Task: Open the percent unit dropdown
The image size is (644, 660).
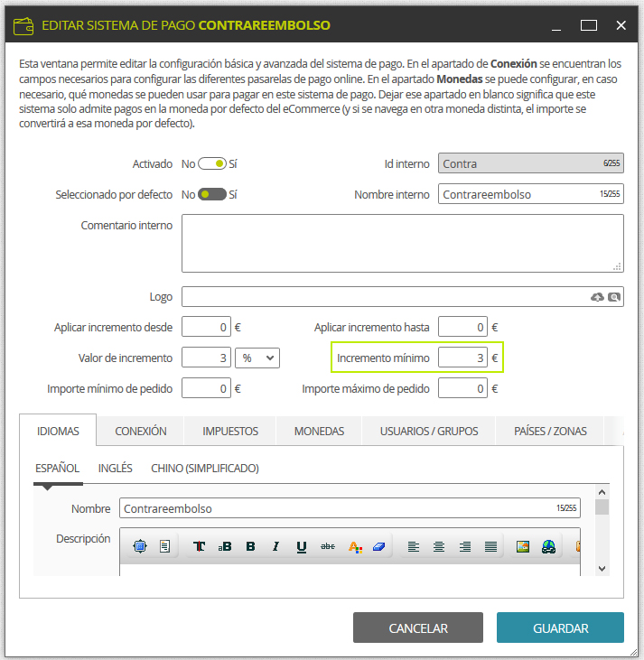Action: point(257,358)
